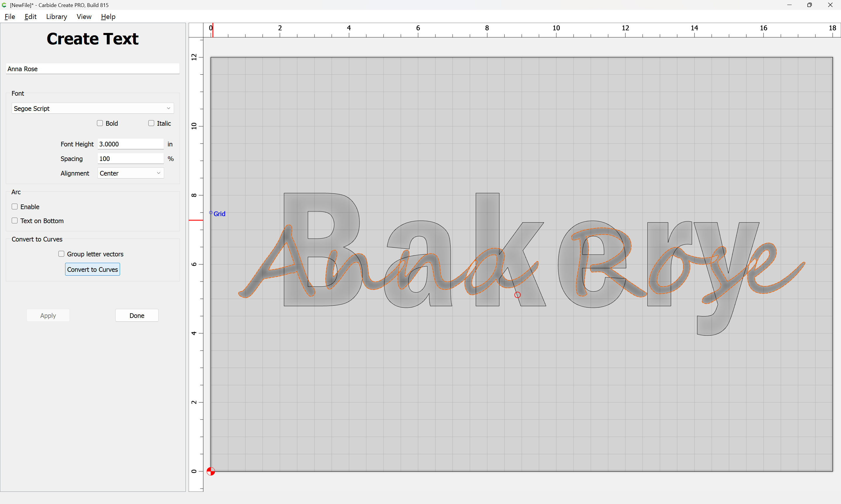Click the Font Height input field
The width and height of the screenshot is (841, 504).
(x=131, y=144)
